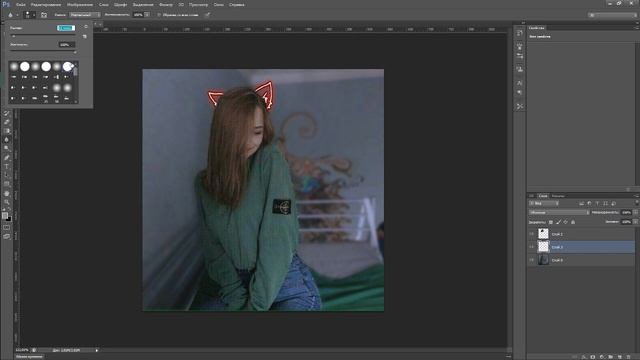Lock all padlock icon
The image size is (640, 360).
(x=573, y=222)
